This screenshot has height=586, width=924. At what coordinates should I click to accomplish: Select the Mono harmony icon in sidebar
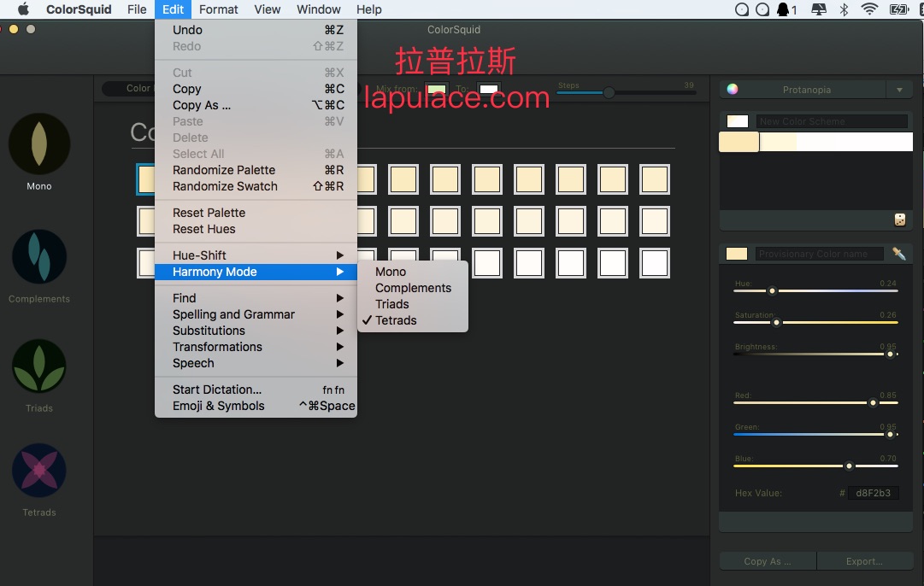(39, 144)
